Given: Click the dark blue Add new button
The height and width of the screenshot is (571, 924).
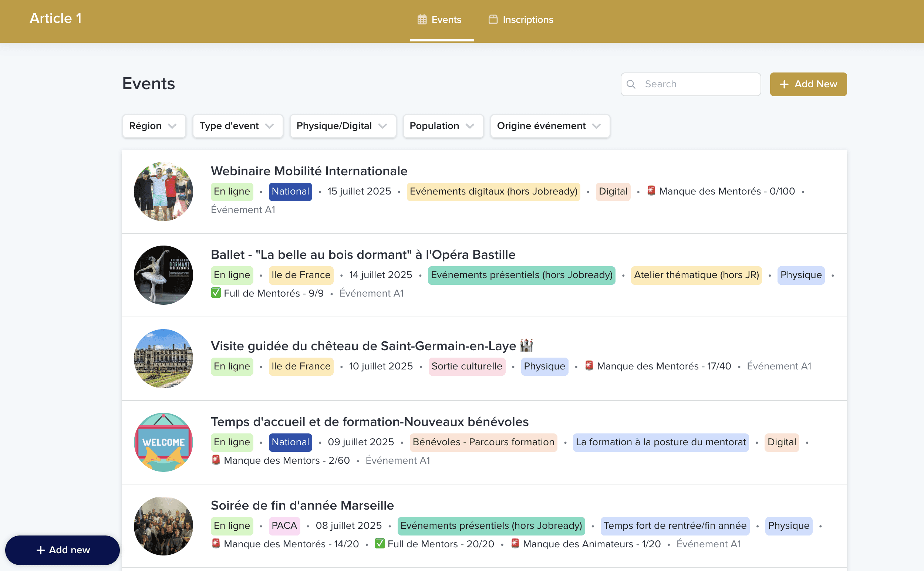Looking at the screenshot, I should 62,550.
